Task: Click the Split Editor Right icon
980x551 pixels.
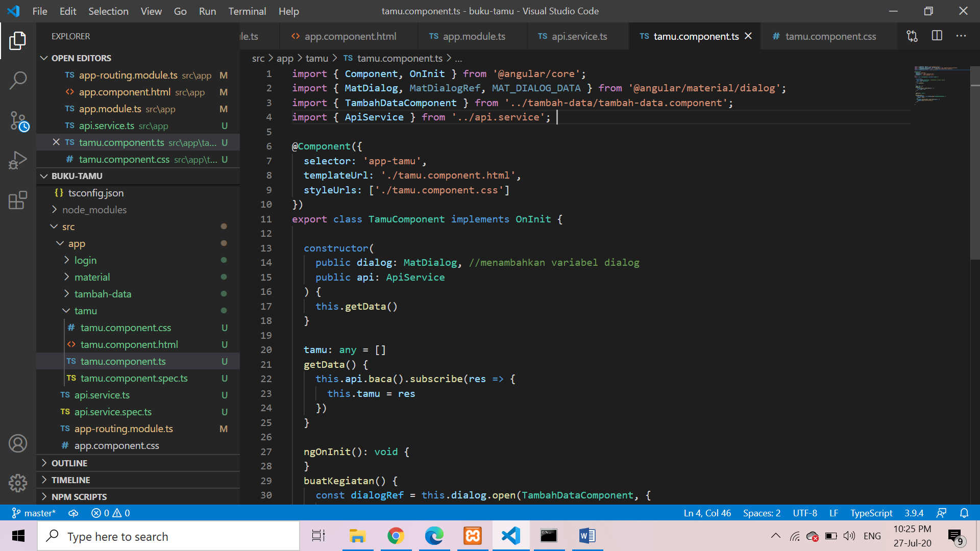Action: tap(937, 36)
